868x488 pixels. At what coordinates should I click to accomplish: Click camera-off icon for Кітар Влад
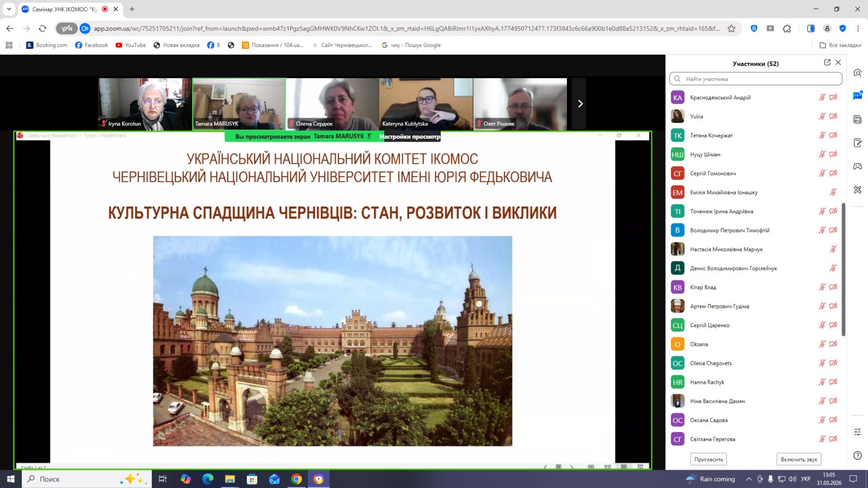tap(833, 287)
